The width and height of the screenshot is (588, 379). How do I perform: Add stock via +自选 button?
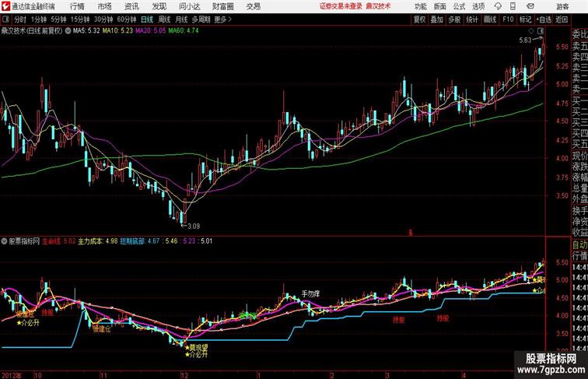[x=544, y=19]
